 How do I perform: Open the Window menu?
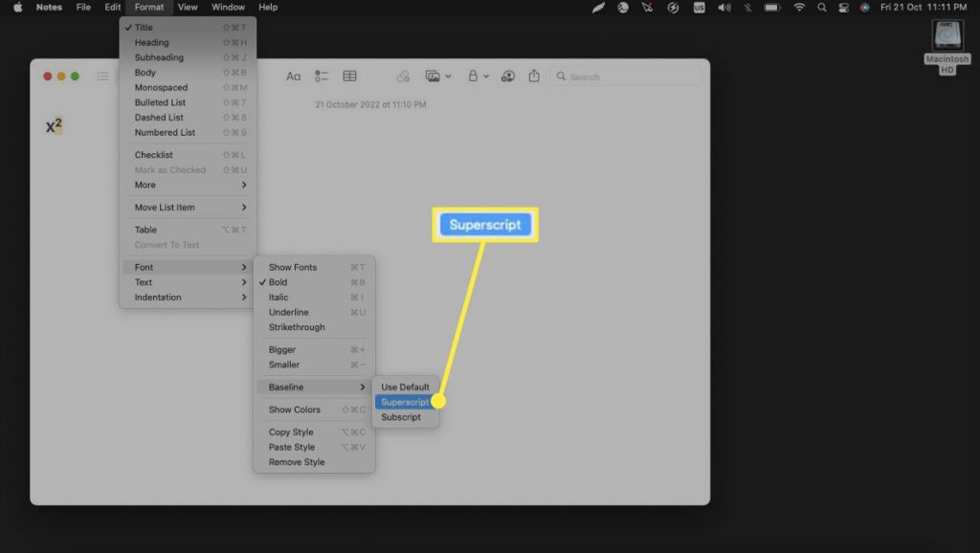coord(228,8)
